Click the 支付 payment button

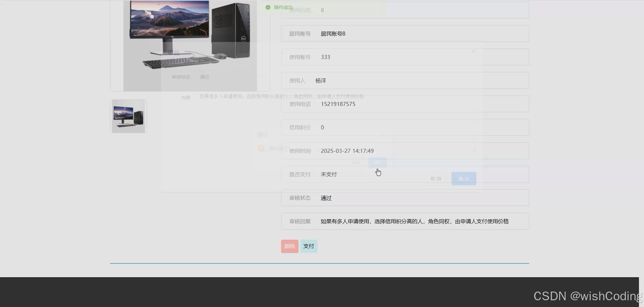[308, 246]
